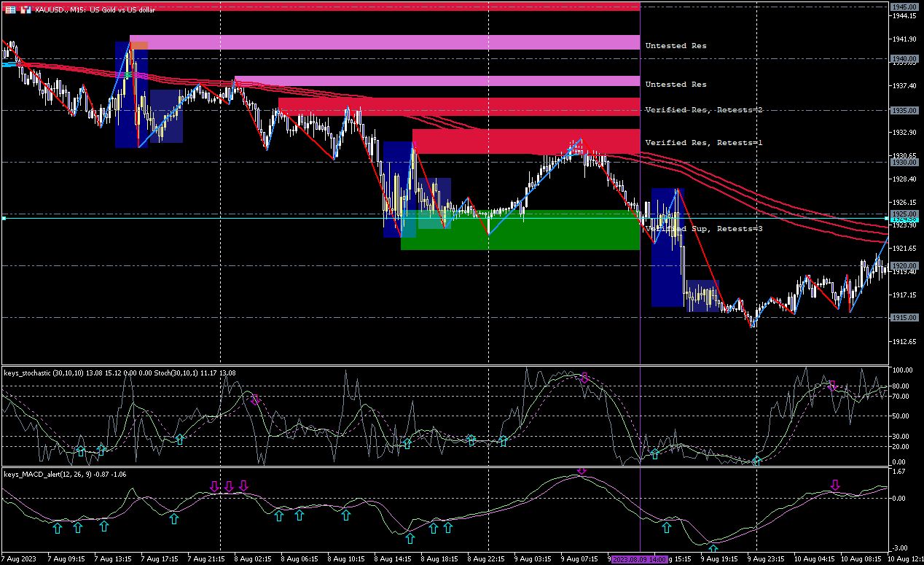Click the top 'Untested Res' label
This screenshot has height=565, width=924.
point(676,45)
